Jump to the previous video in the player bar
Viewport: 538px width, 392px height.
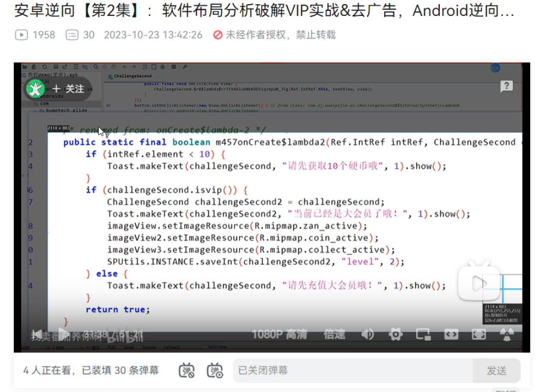[37, 334]
